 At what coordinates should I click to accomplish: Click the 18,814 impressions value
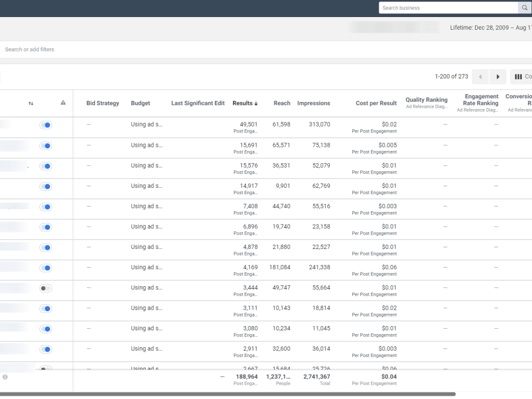click(321, 308)
